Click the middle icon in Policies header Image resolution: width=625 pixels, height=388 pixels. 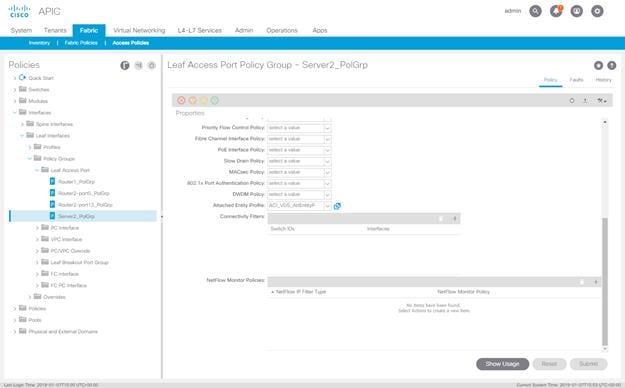(138, 65)
